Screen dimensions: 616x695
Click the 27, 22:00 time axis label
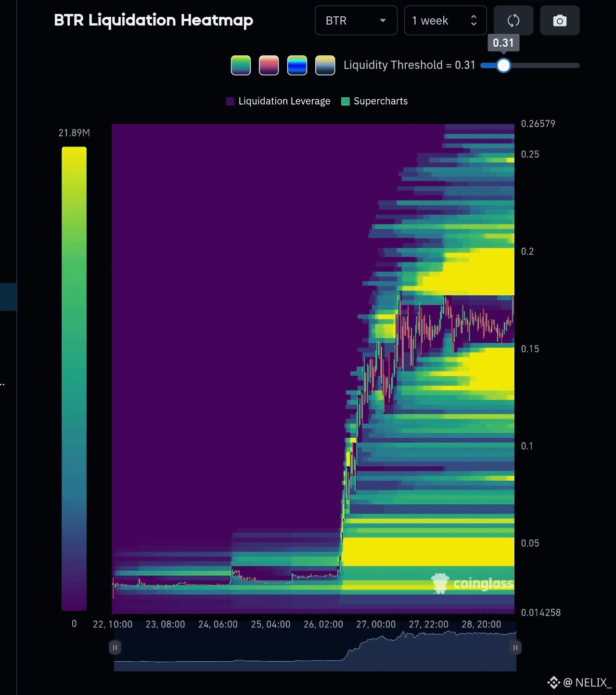pos(429,624)
